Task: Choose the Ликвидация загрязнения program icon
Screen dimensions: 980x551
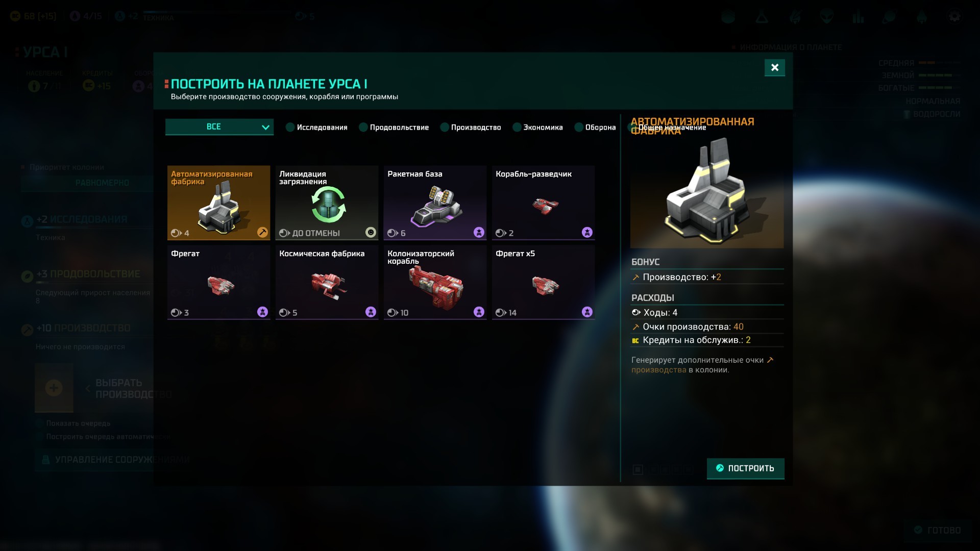Action: click(x=328, y=205)
